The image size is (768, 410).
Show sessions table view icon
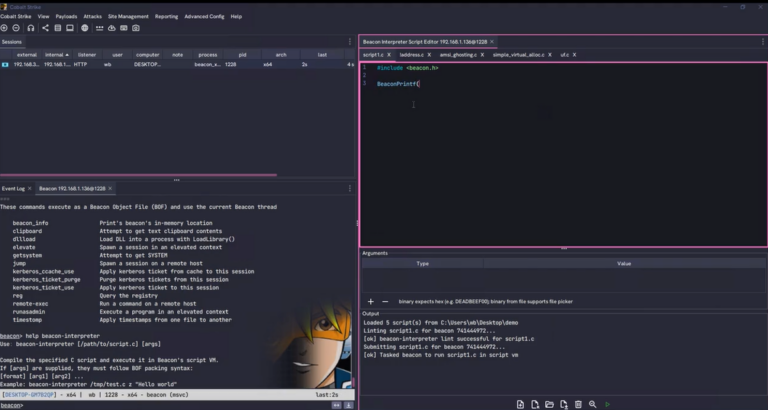coord(58,28)
